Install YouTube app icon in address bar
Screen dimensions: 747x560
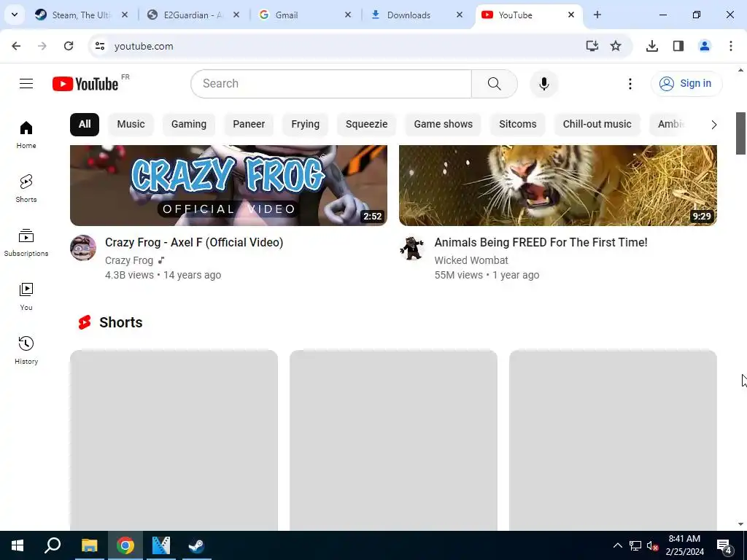592,46
